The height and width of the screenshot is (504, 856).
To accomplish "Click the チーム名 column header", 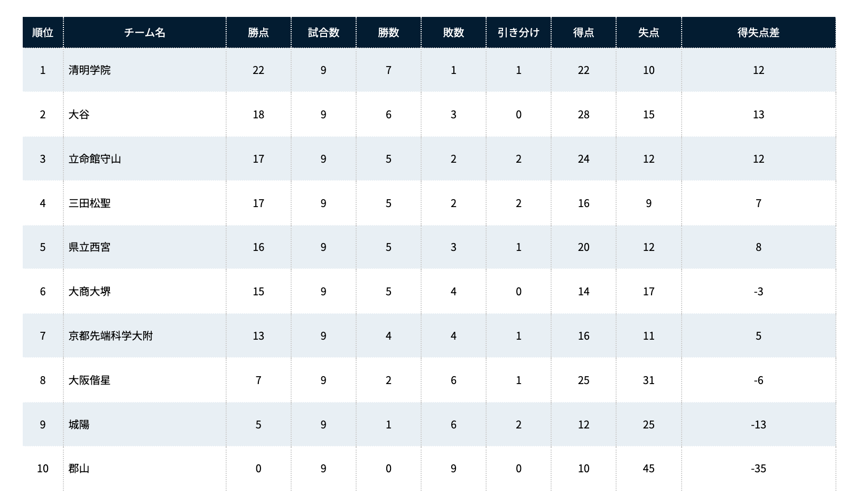I will point(145,33).
